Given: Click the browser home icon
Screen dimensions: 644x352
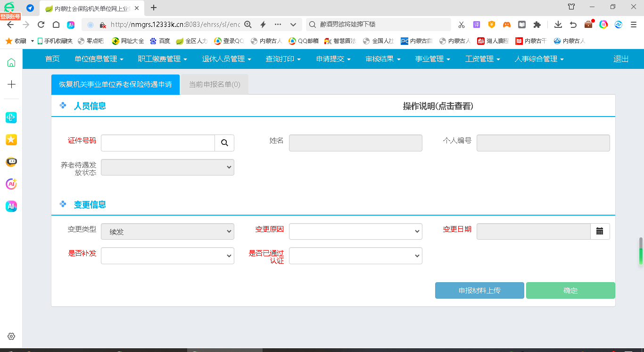Looking at the screenshot, I should click(56, 25).
